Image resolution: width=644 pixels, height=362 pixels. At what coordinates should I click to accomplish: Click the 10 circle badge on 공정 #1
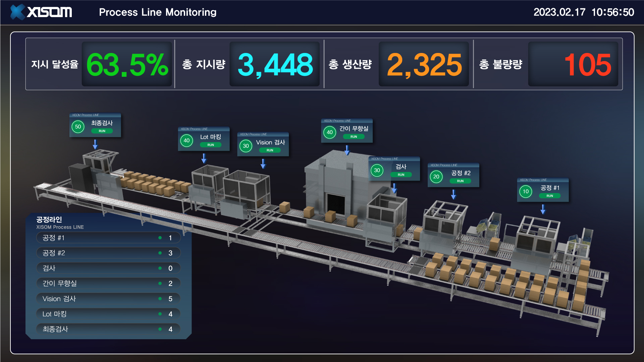526,191
